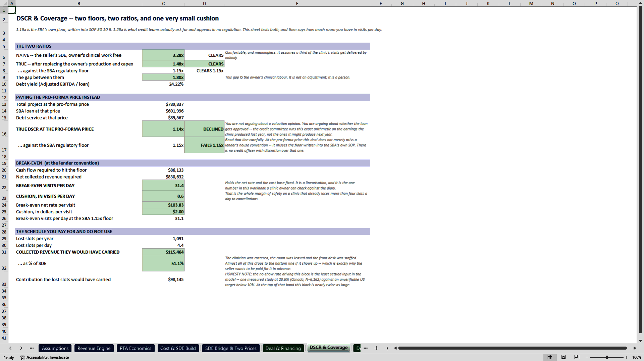Select column Q header

pos(617,3)
